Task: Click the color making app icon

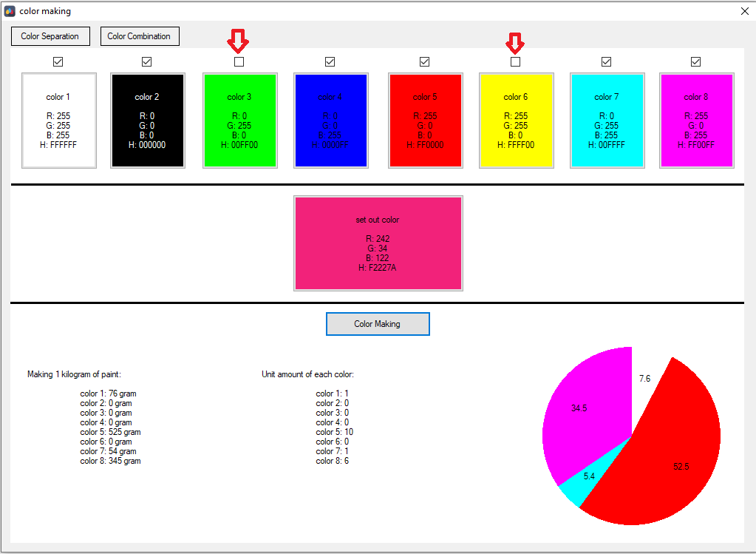Action: click(x=10, y=11)
